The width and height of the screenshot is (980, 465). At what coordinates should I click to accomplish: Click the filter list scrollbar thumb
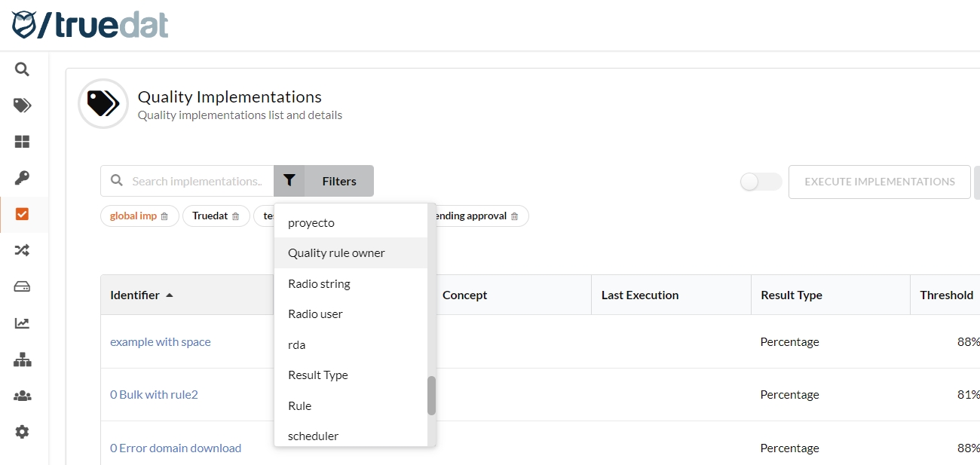(x=431, y=396)
